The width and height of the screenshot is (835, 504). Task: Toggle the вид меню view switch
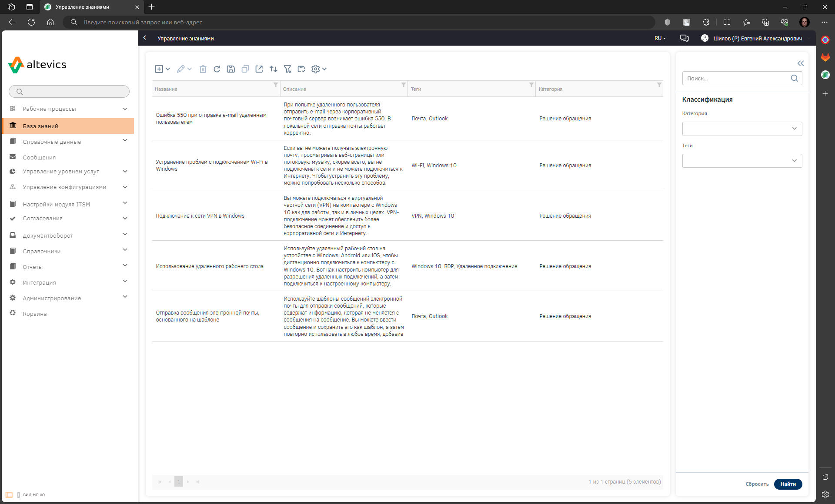coord(25,495)
